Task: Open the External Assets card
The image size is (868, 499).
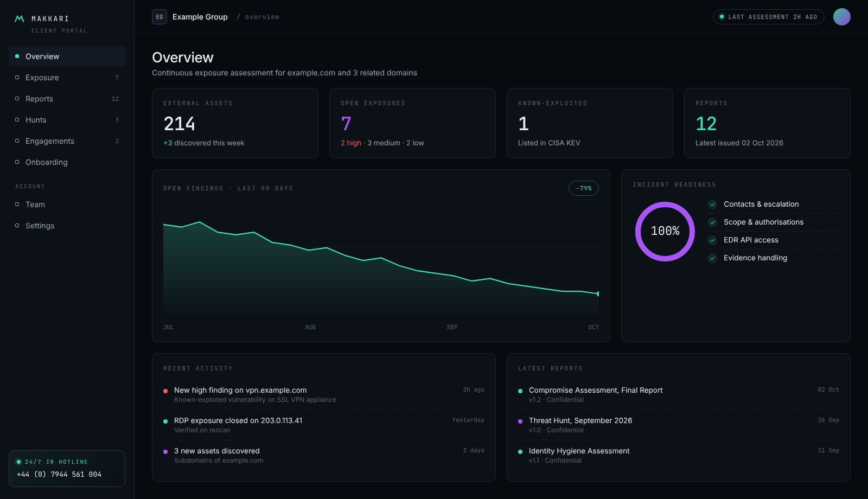Action: (x=235, y=123)
